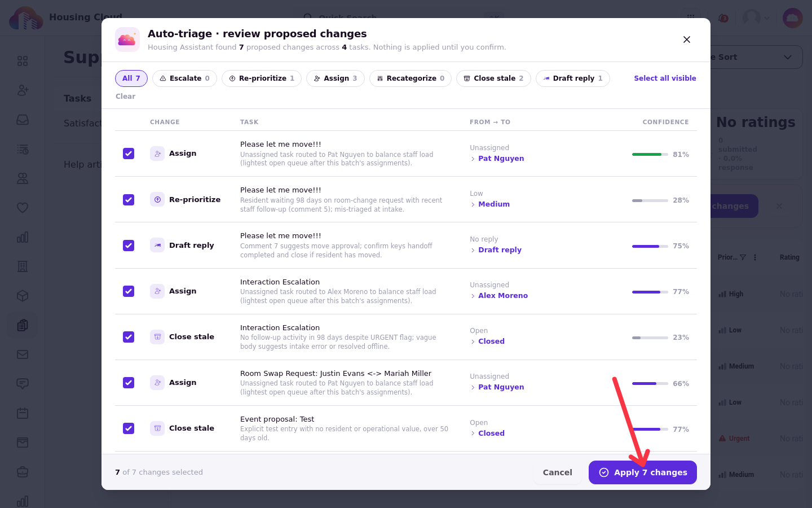Screen dimensions: 812x508
Task: Click Close stale icon for Interaction Escalation
Action: [157, 337]
